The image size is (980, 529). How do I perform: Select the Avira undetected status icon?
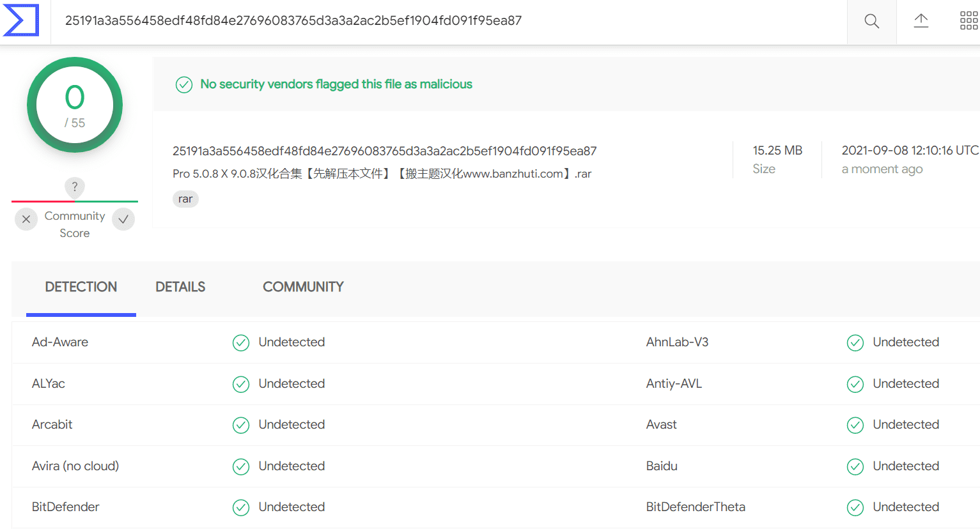click(241, 466)
